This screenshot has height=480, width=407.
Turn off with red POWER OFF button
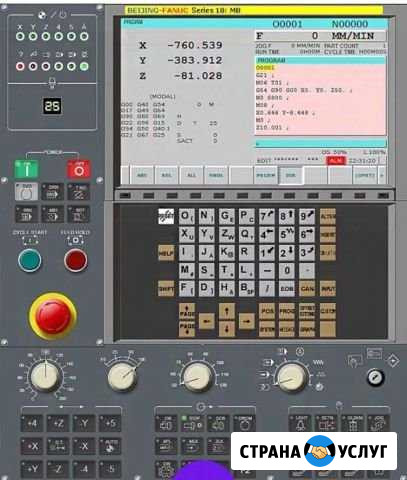(79, 169)
